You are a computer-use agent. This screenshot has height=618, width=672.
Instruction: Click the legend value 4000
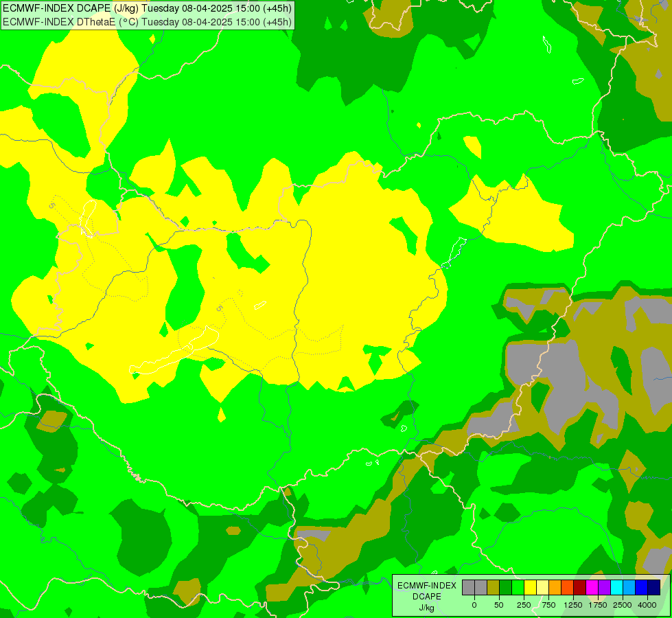(x=647, y=605)
